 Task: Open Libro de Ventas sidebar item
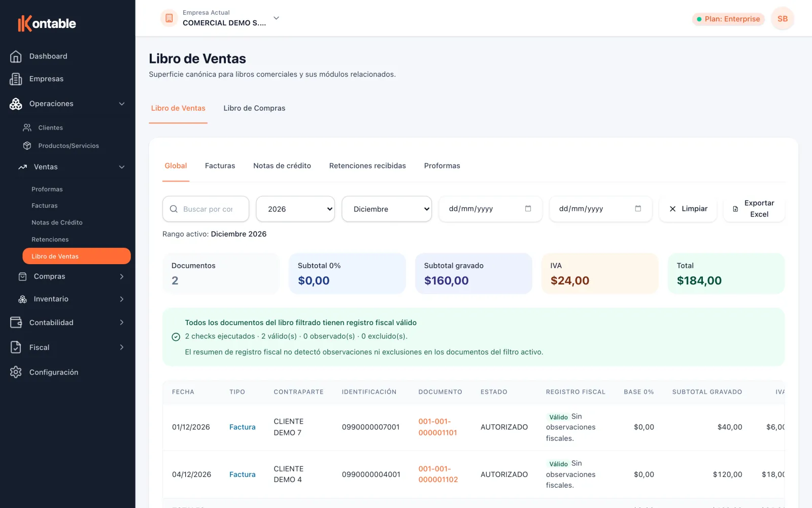pos(77,256)
